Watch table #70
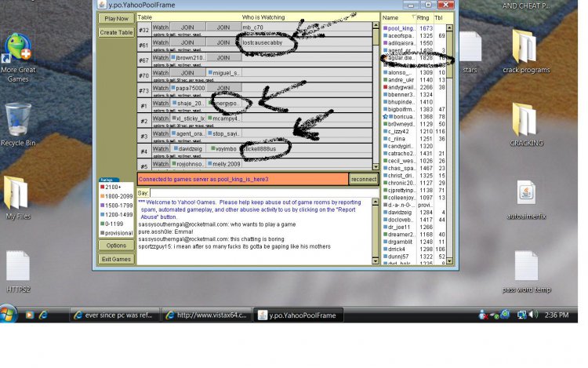Screen dimensions: 588x368 coord(161,73)
